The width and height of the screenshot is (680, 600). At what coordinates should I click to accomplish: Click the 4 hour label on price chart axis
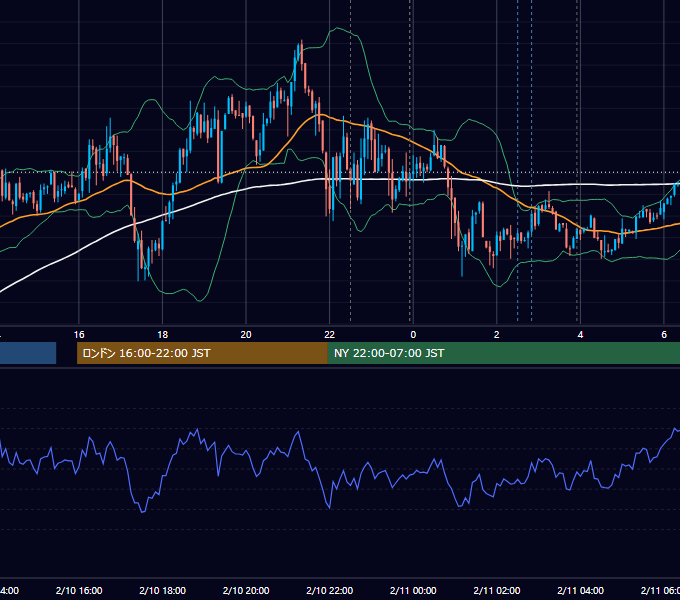580,335
